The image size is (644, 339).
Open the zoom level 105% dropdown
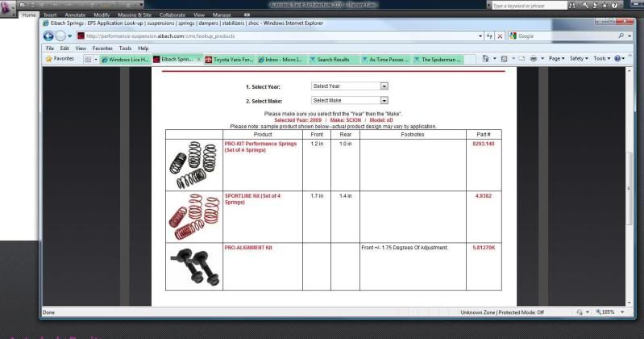[x=611, y=312]
